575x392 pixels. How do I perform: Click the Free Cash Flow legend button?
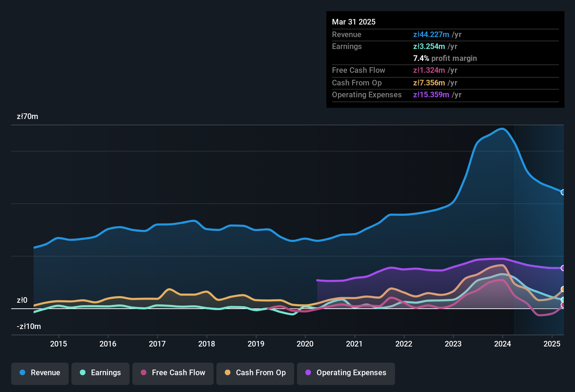[173, 373]
